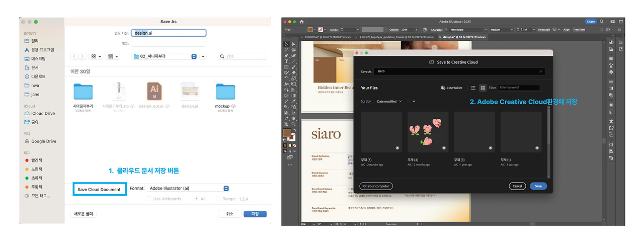Select the Zoom tool in Illustrator toolbar
Image resolution: width=644 pixels, height=246 pixels.
point(293,124)
